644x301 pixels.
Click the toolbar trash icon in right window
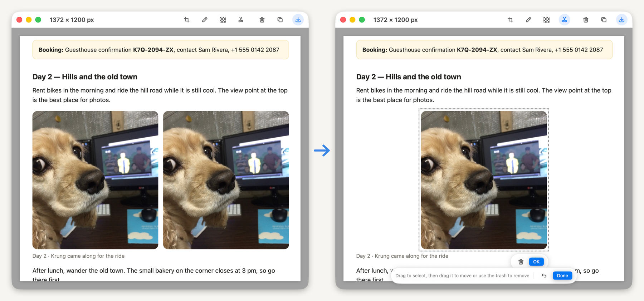[586, 20]
